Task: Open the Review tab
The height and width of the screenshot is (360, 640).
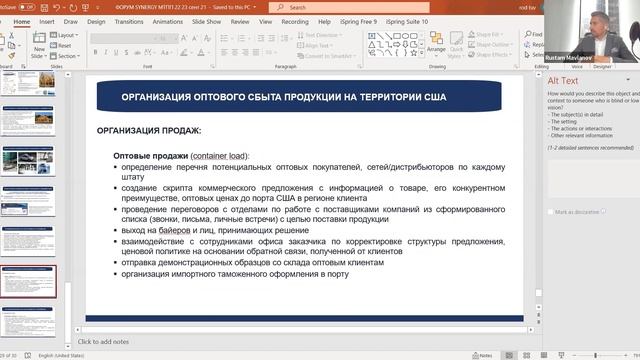Action: 240,22
